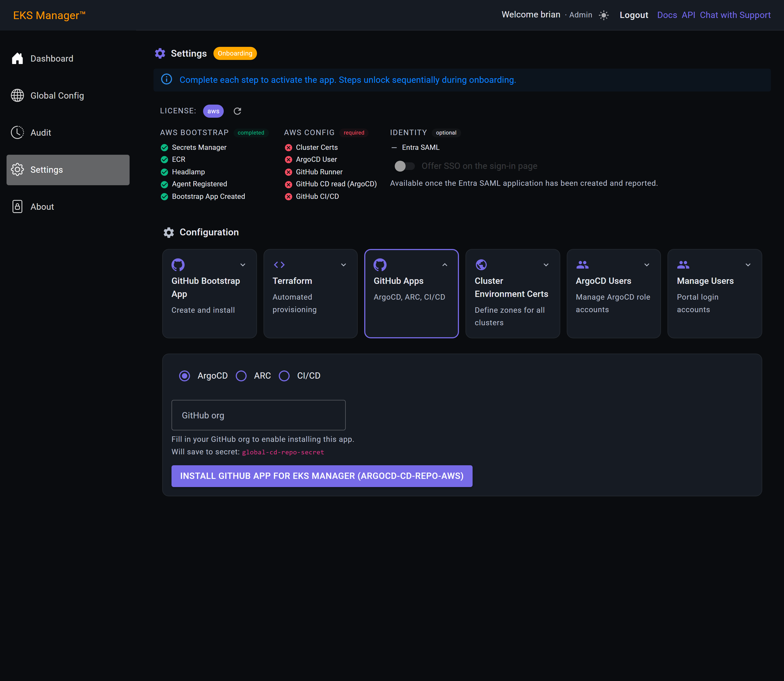Expand the Terraform card chevron

click(x=343, y=265)
